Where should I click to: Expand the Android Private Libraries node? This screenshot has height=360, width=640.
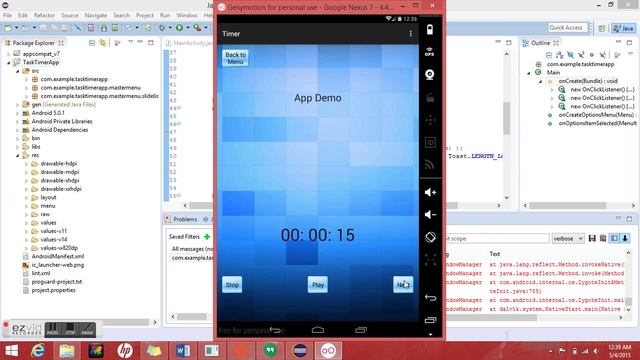pos(18,122)
